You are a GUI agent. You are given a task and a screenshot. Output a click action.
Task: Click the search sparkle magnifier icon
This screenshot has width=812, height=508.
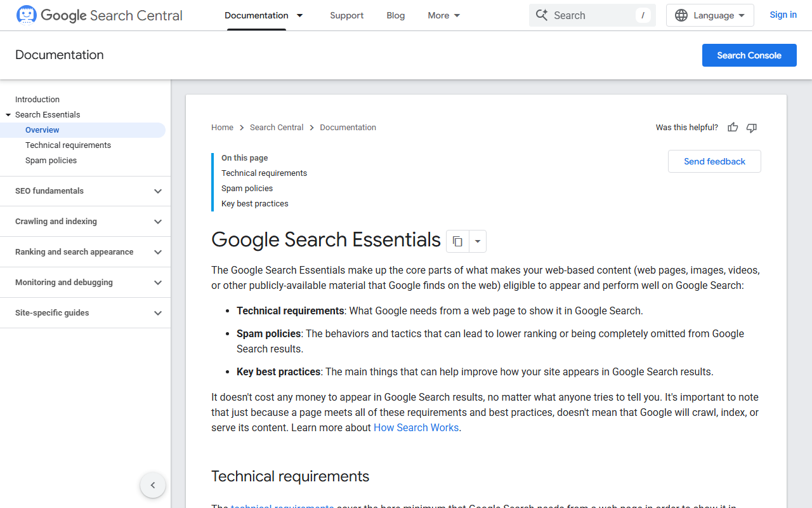541,15
